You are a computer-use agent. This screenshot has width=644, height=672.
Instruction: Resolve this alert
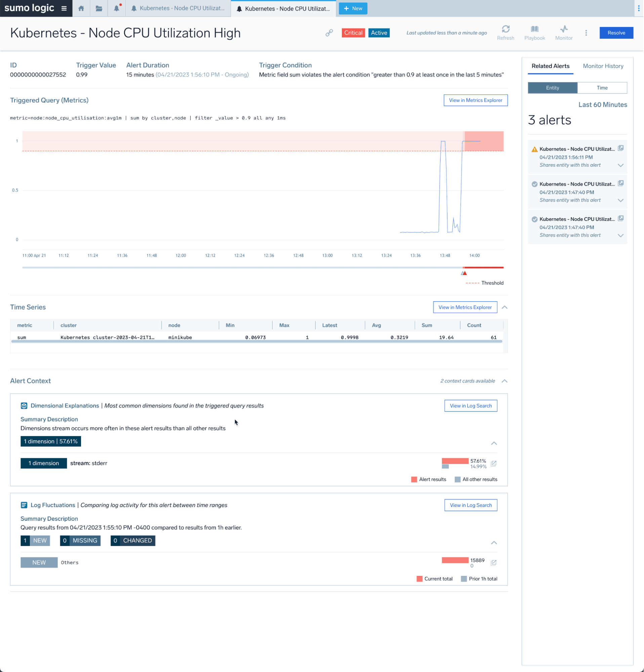[617, 33]
